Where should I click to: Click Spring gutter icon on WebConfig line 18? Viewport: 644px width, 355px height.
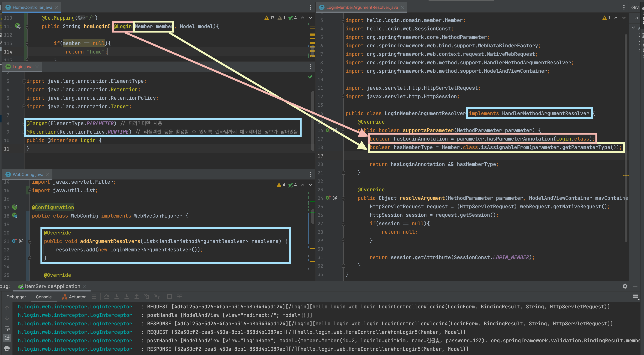click(x=15, y=215)
